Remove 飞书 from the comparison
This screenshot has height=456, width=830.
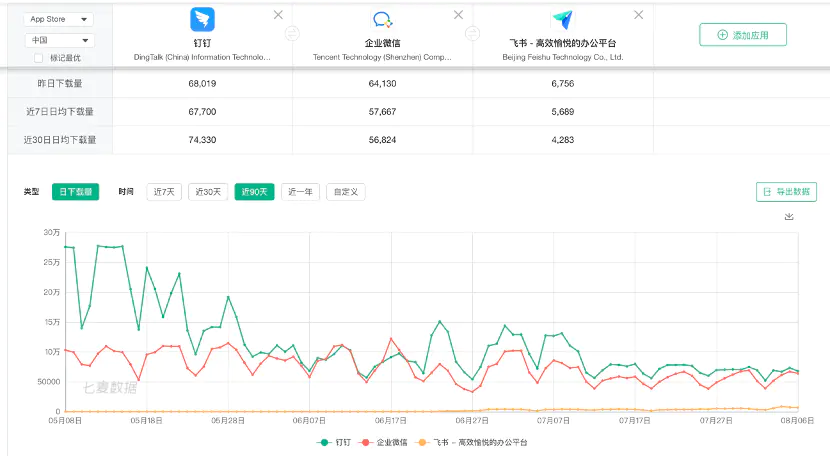click(638, 15)
